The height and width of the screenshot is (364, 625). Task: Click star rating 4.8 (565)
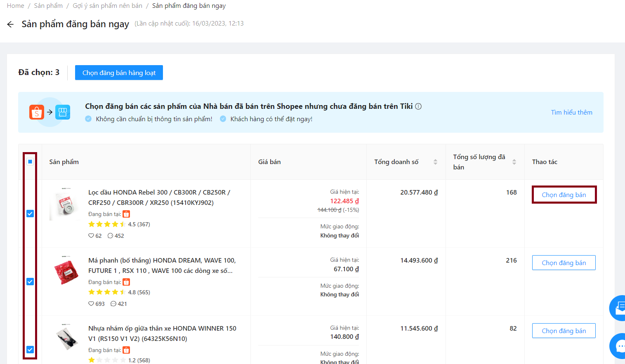click(x=119, y=292)
